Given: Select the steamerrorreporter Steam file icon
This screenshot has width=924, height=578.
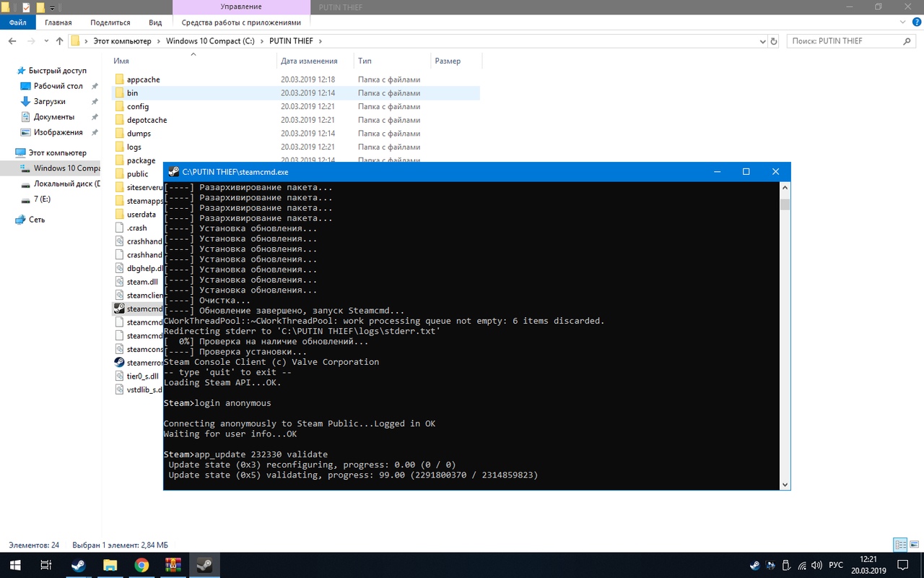Looking at the screenshot, I should [120, 363].
